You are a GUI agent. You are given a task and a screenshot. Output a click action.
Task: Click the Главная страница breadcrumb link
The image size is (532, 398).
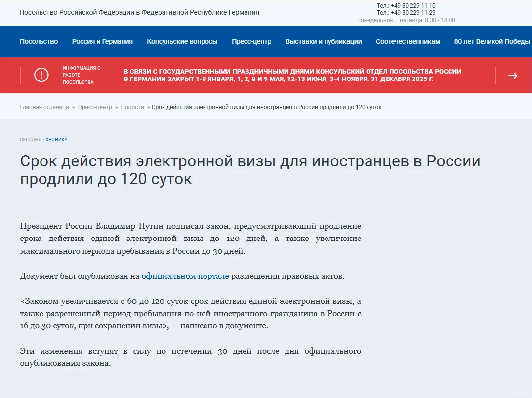[x=44, y=107]
